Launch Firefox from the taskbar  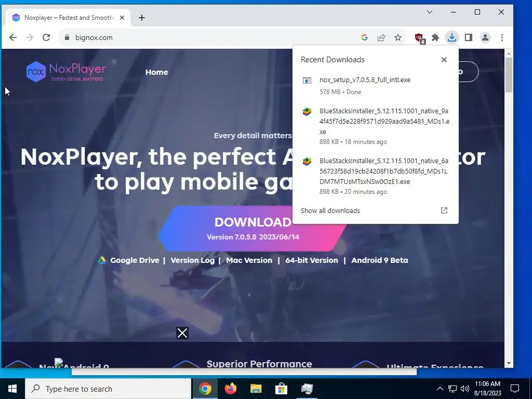point(230,389)
